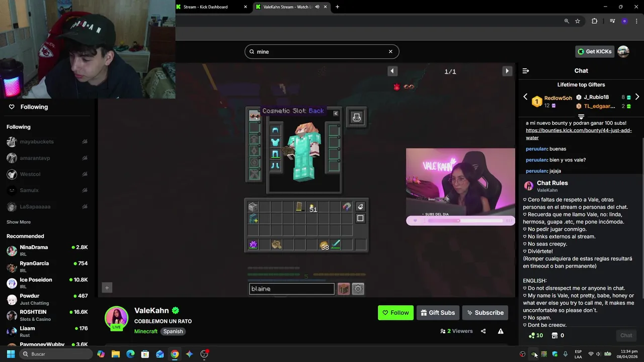Clear the 'mine' search with the X icon

tap(390, 51)
